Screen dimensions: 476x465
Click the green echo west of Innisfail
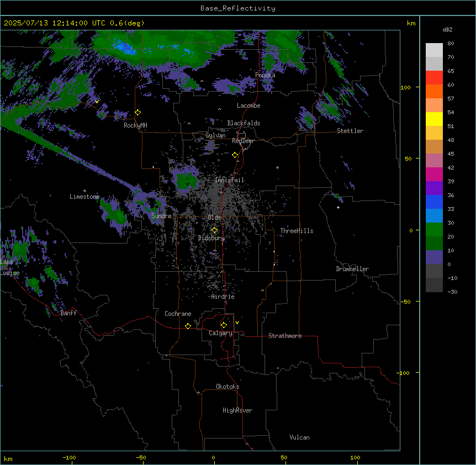186,181
